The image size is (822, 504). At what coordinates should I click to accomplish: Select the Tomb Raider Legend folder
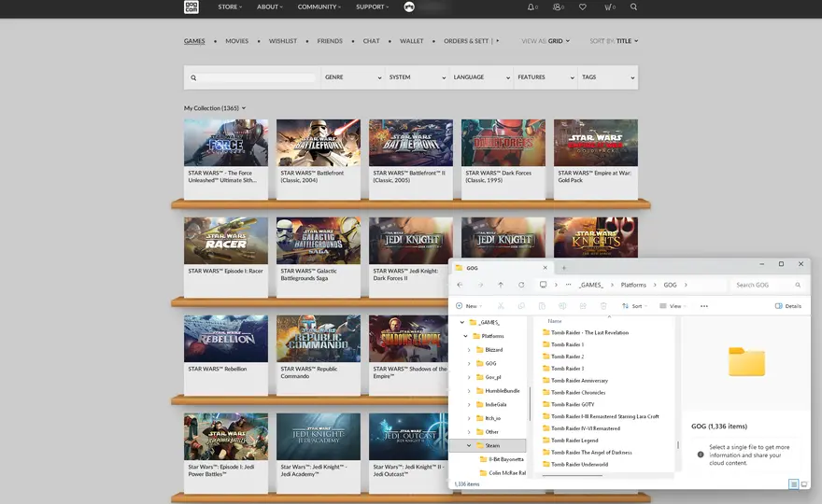click(574, 441)
